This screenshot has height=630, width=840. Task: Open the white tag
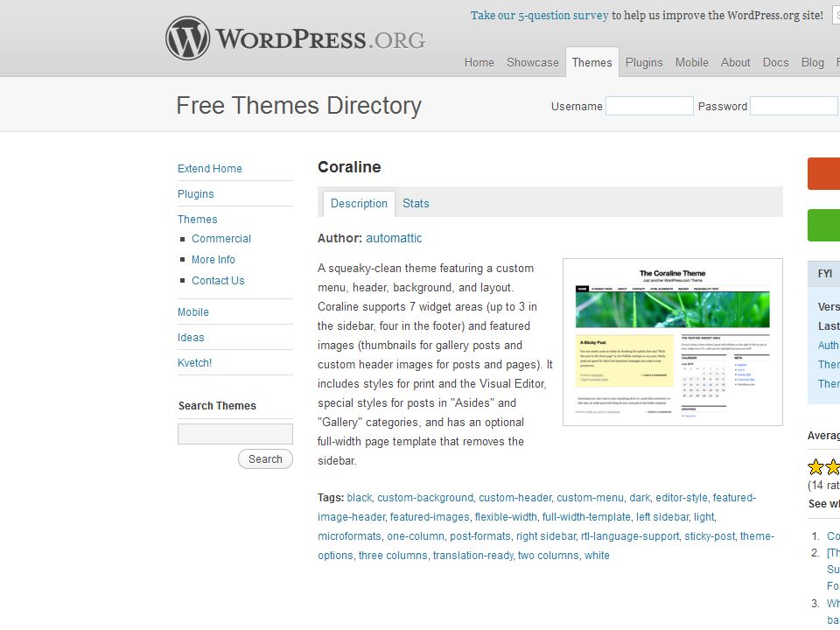[597, 556]
